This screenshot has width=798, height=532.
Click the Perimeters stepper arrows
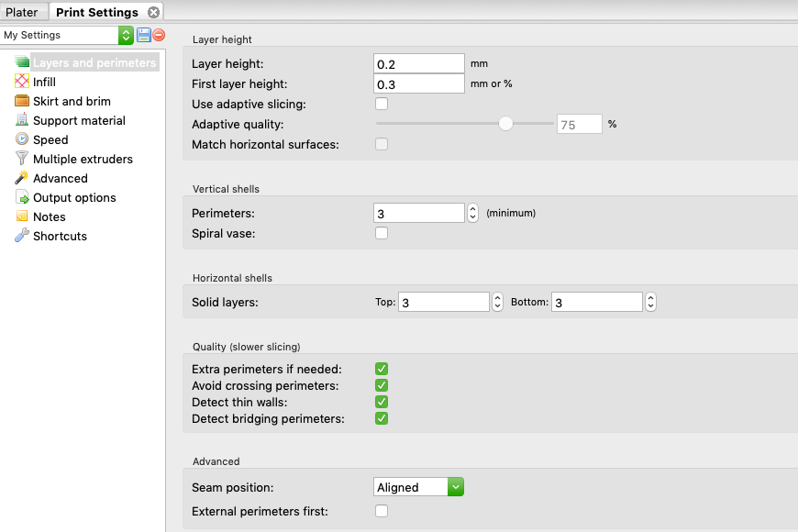[x=472, y=214]
